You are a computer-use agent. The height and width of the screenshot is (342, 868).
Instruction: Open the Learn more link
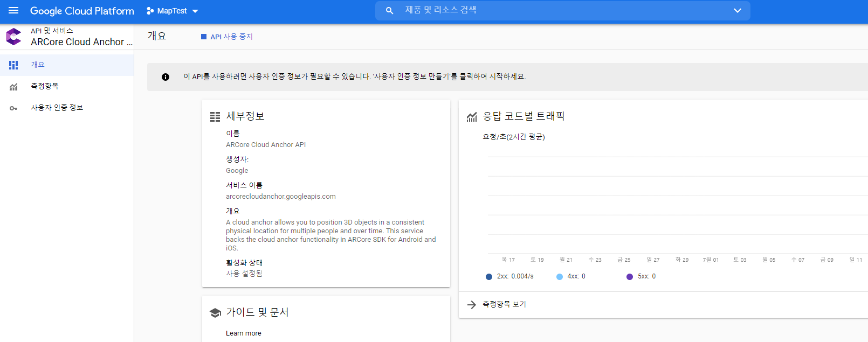[x=244, y=333]
